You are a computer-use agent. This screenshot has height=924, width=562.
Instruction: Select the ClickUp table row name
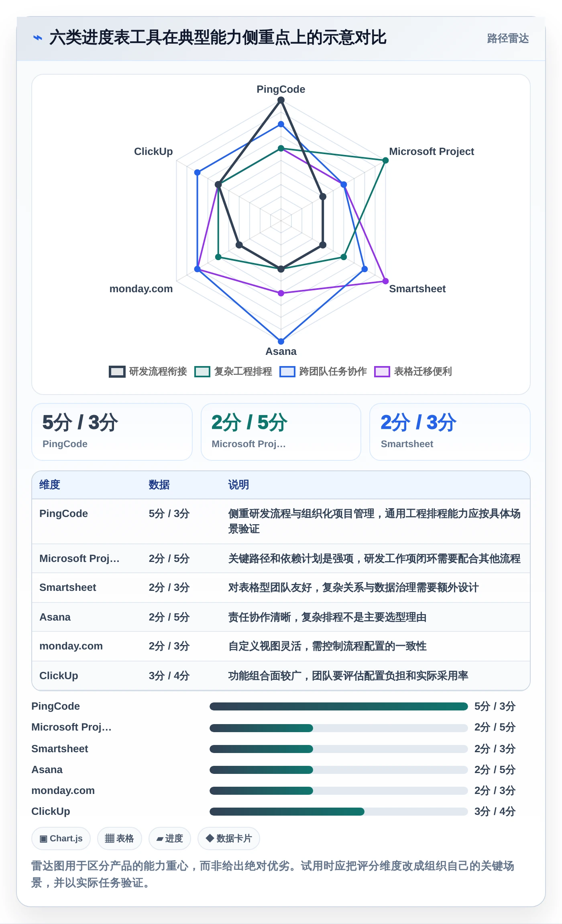59,676
